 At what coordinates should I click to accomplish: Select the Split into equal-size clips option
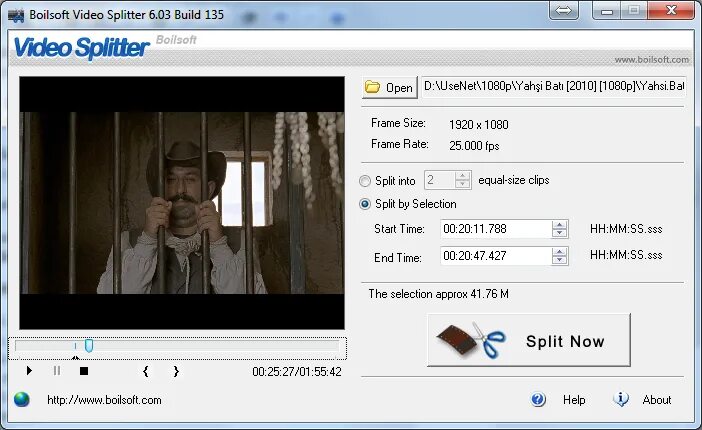point(365,181)
